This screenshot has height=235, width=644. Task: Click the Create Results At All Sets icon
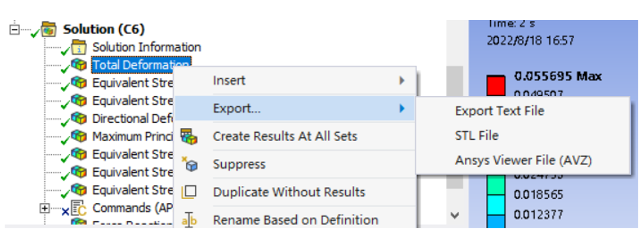189,137
